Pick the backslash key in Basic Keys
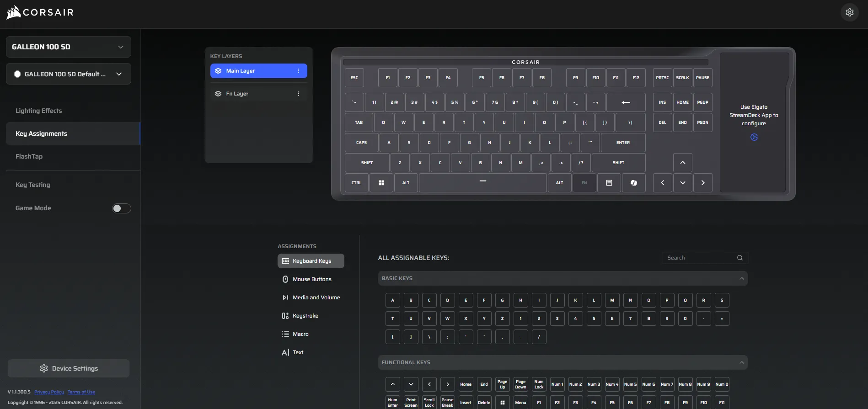Viewport: 868px width, 409px height. (429, 337)
